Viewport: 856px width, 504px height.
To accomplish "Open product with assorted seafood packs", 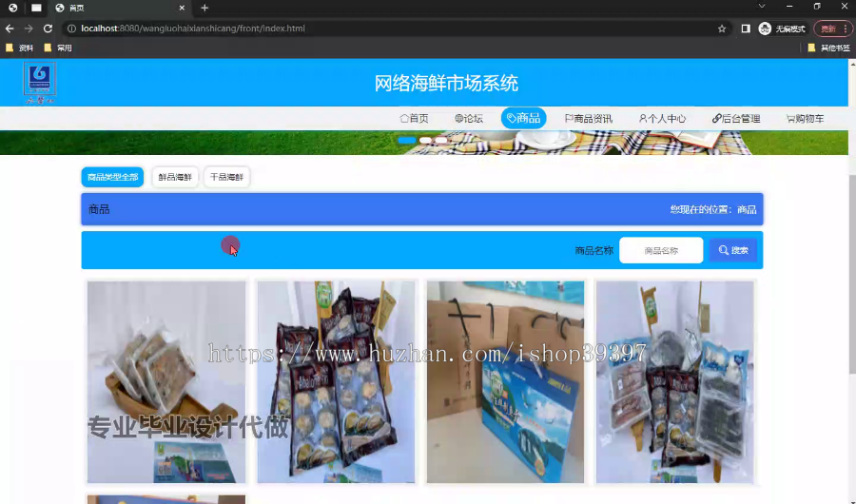I will click(674, 381).
